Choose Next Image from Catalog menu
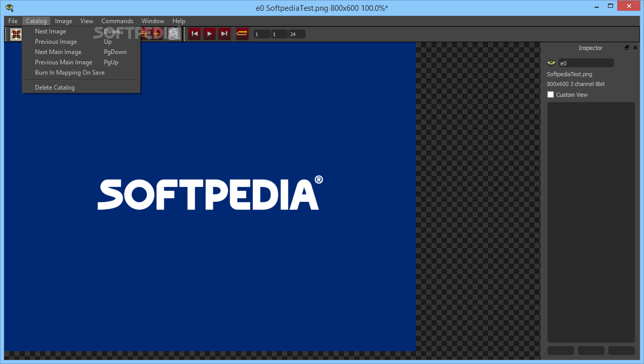 click(81, 31)
